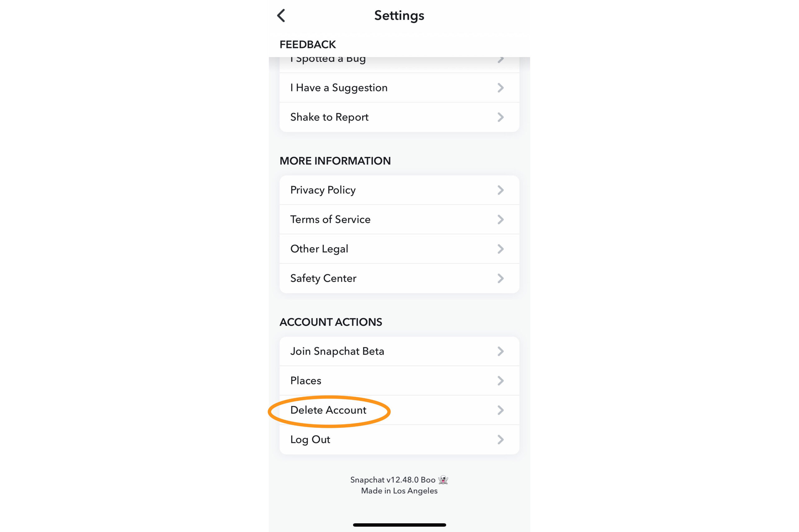This screenshot has width=799, height=532.
Task: Open the Safety Center
Action: pos(323,278)
